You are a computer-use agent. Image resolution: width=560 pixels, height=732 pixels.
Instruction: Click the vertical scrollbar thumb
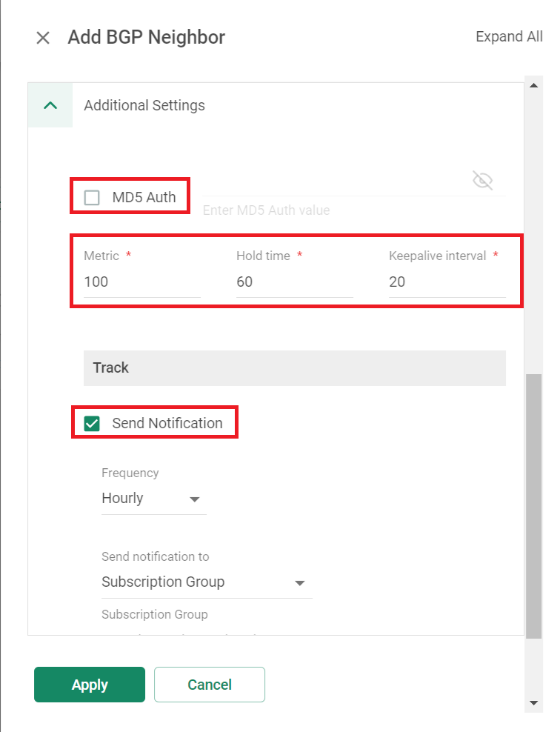click(534, 506)
